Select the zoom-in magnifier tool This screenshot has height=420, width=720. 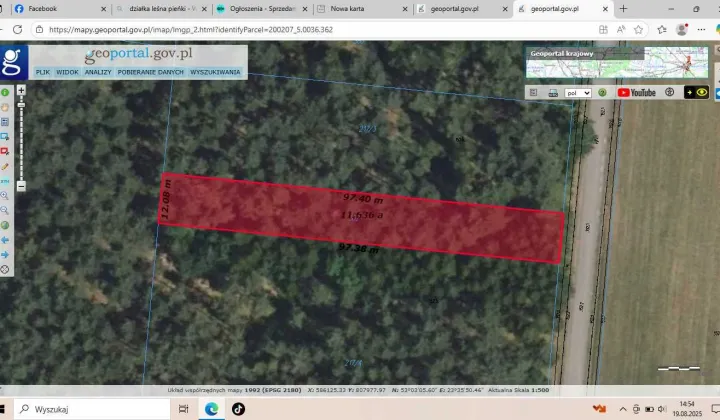(x=5, y=196)
